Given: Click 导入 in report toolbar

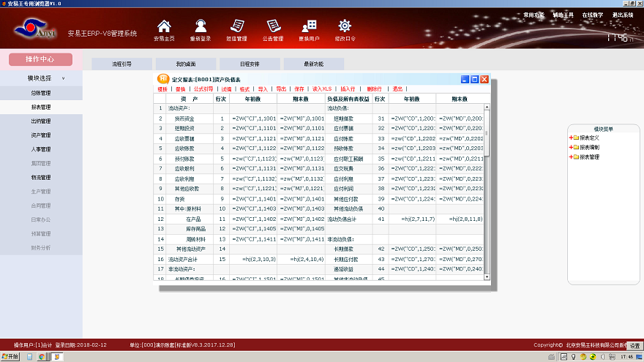Looking at the screenshot, I should tap(263, 89).
